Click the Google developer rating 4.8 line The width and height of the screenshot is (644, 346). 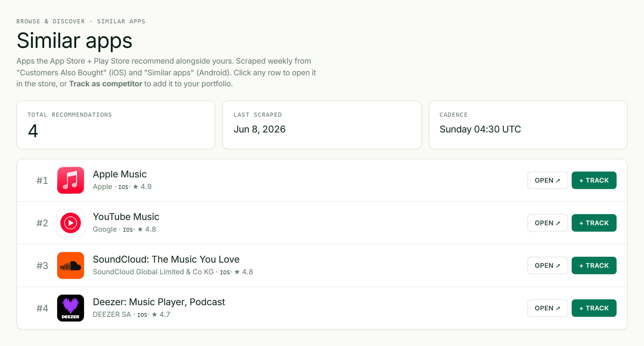(125, 229)
